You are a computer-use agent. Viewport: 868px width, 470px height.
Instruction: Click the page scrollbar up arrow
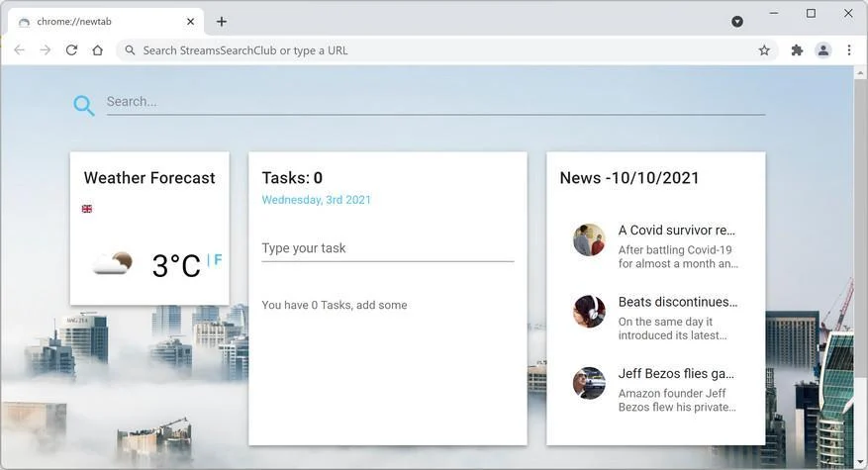860,72
